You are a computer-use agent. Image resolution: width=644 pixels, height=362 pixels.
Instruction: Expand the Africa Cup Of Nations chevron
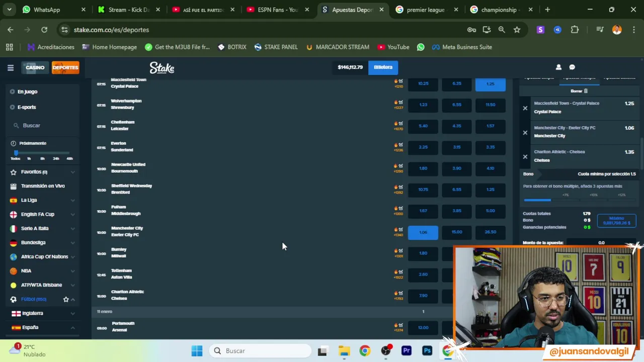[x=72, y=256]
